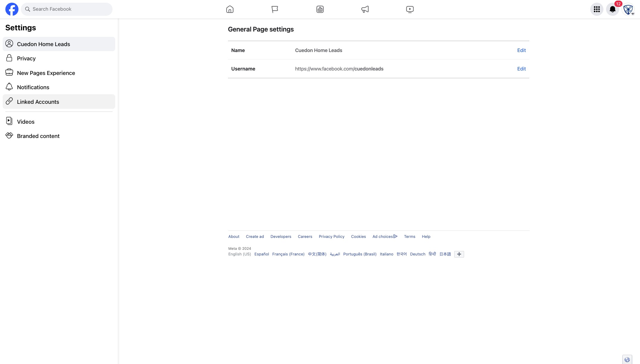640x364 pixels.
Task: Click the Videos play icon
Action: 9,121
